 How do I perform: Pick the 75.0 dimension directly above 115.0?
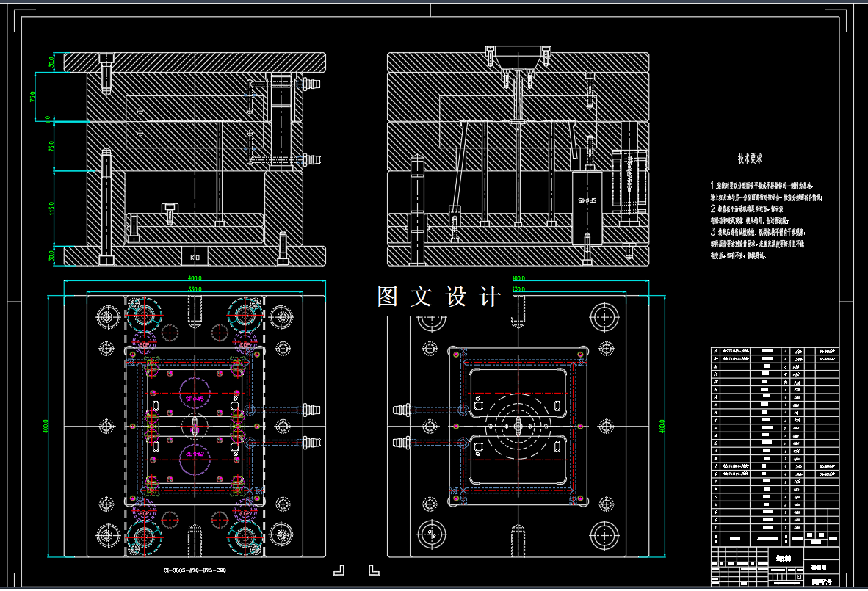click(x=51, y=146)
